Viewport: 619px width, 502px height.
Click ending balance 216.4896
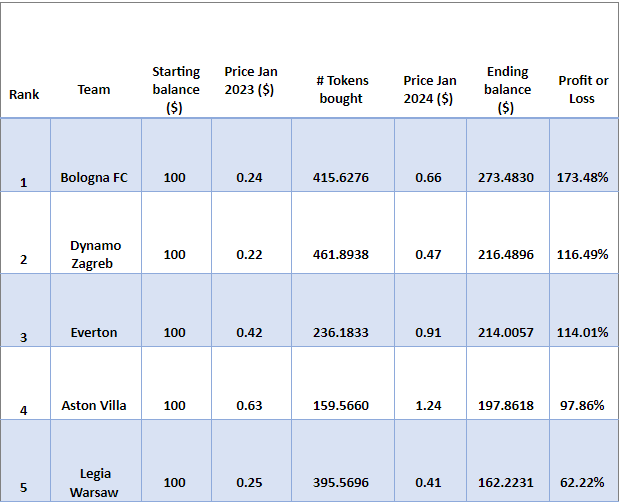coord(506,255)
